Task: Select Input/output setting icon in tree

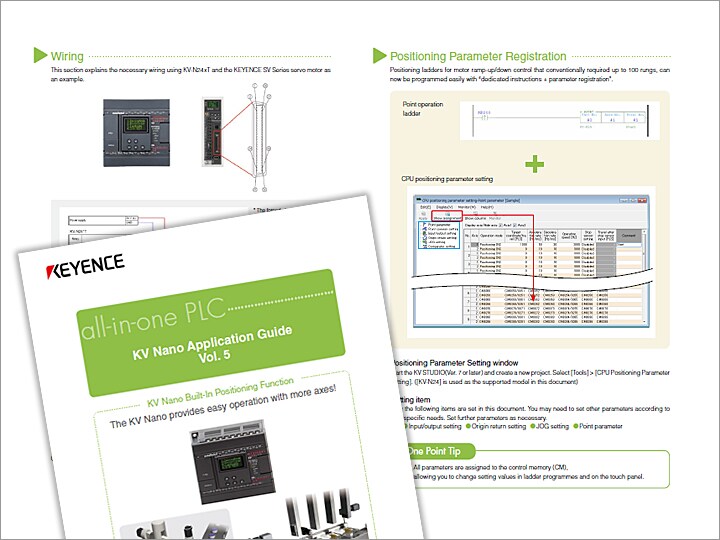Action: 424,233
